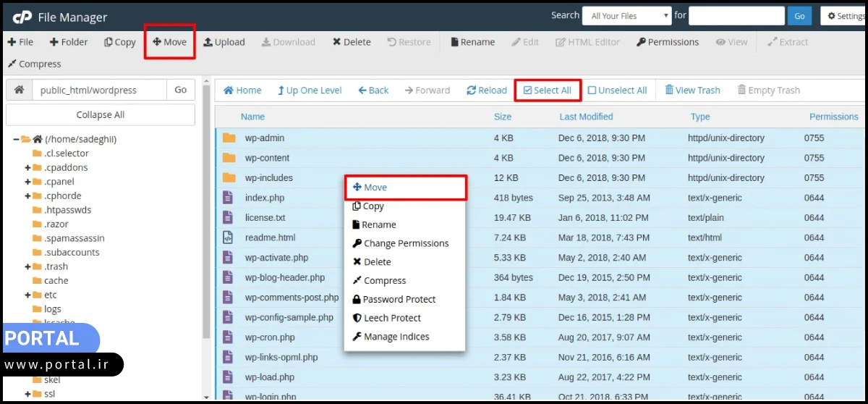This screenshot has height=404, width=868.
Task: Click the readme.html code file icon
Action: coord(228,237)
